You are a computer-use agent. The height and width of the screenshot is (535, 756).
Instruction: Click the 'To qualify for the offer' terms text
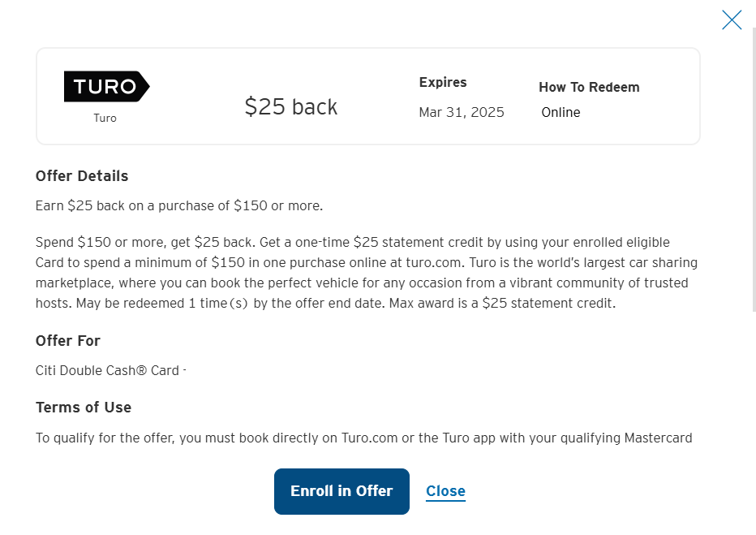(363, 438)
